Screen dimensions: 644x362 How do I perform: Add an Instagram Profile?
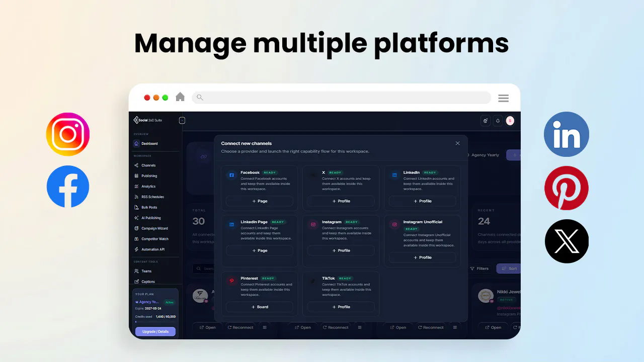pyautogui.click(x=341, y=250)
